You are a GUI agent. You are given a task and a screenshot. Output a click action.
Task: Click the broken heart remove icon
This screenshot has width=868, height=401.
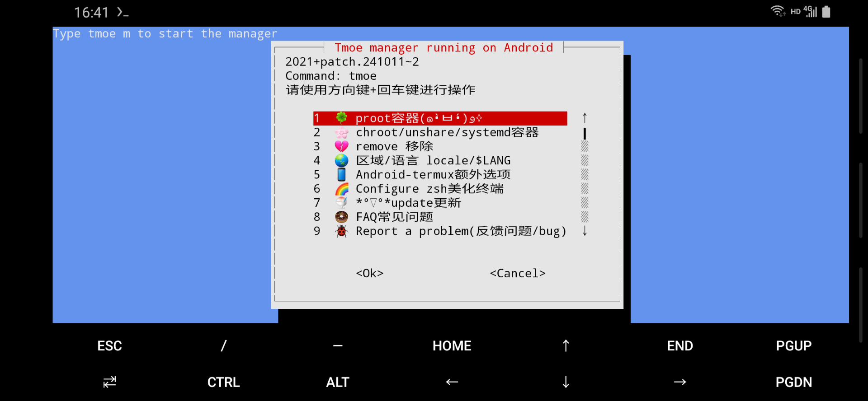click(341, 146)
